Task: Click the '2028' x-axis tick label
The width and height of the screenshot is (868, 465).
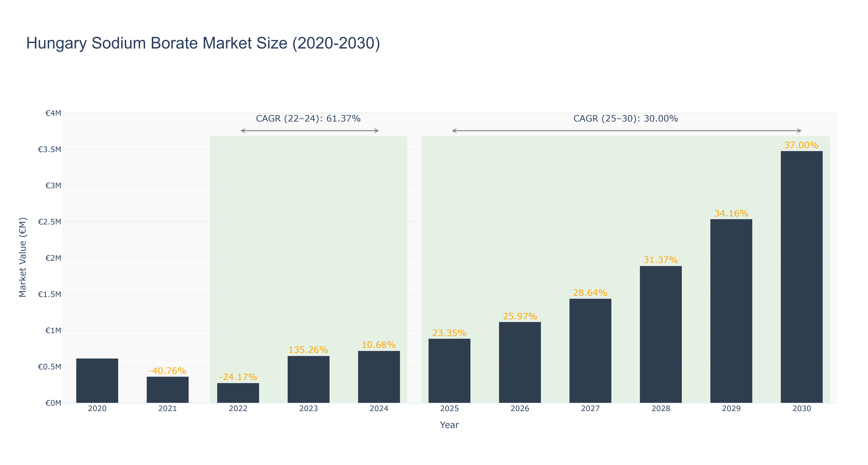Action: click(660, 409)
